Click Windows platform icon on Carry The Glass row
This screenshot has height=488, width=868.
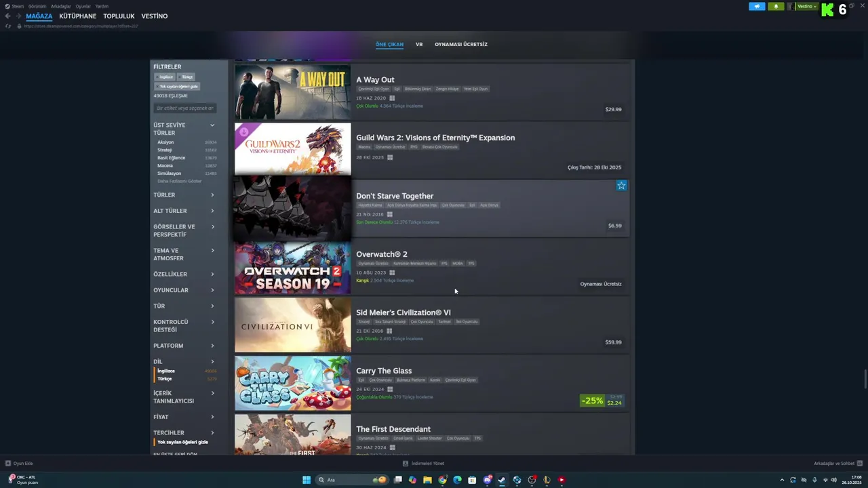click(x=390, y=389)
